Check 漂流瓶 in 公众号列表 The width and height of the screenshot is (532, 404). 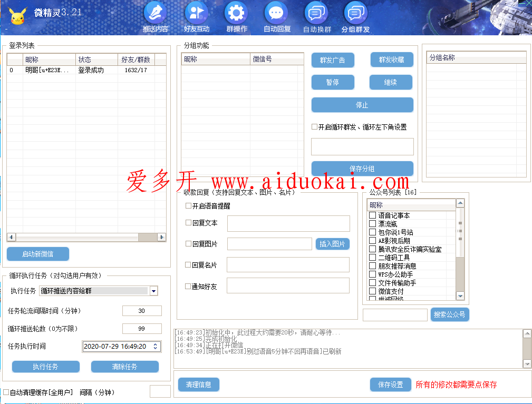[x=372, y=224]
